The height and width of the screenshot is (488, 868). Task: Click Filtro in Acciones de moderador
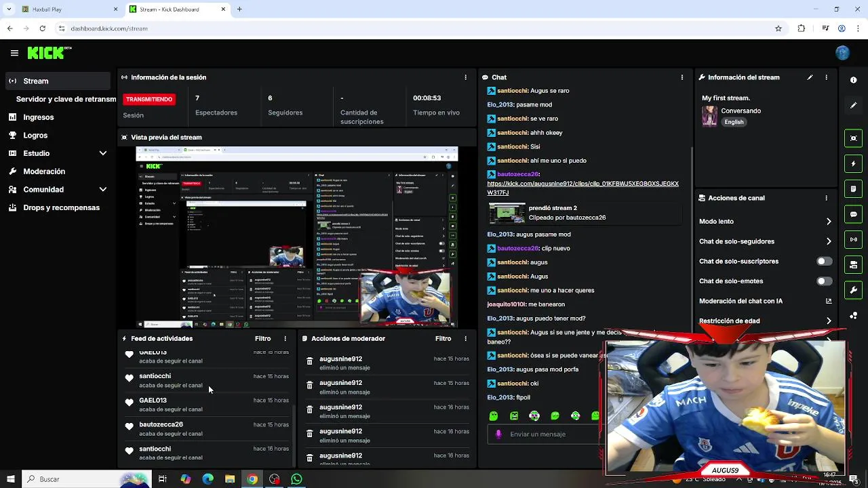(x=443, y=338)
